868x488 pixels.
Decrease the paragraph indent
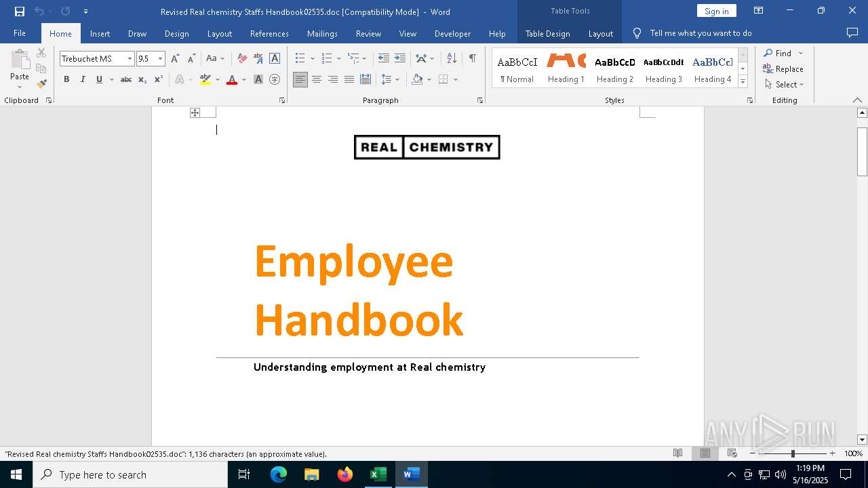[x=384, y=59]
